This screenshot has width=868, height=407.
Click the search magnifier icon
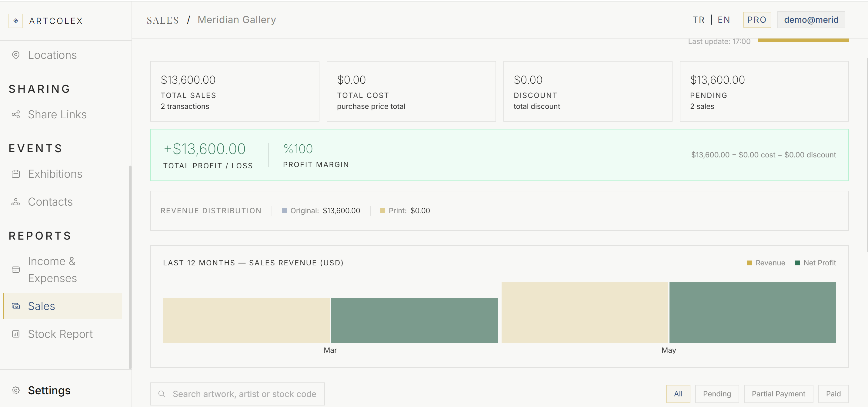click(x=162, y=394)
